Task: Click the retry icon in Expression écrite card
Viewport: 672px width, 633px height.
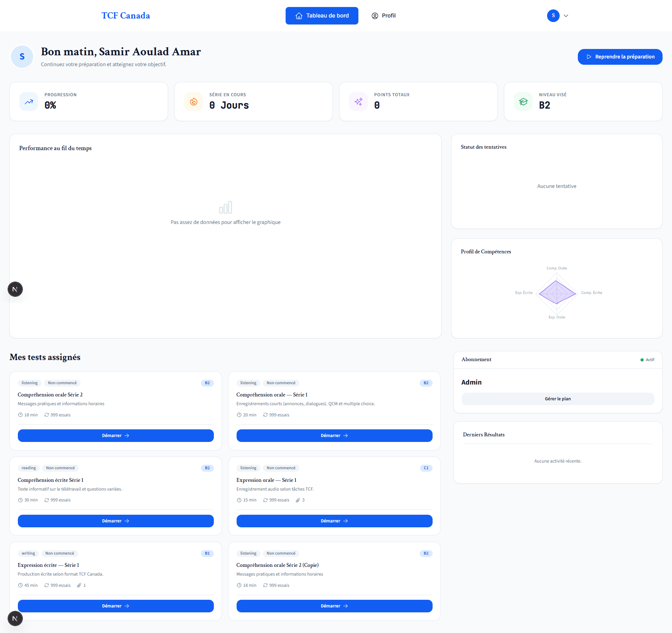Action: click(x=47, y=585)
